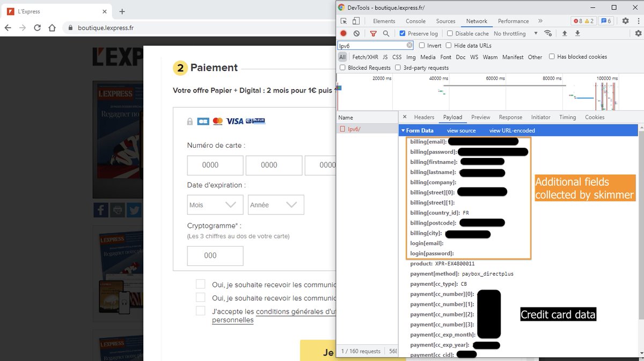Open the Timing tab
This screenshot has width=644, height=361.
tap(567, 117)
